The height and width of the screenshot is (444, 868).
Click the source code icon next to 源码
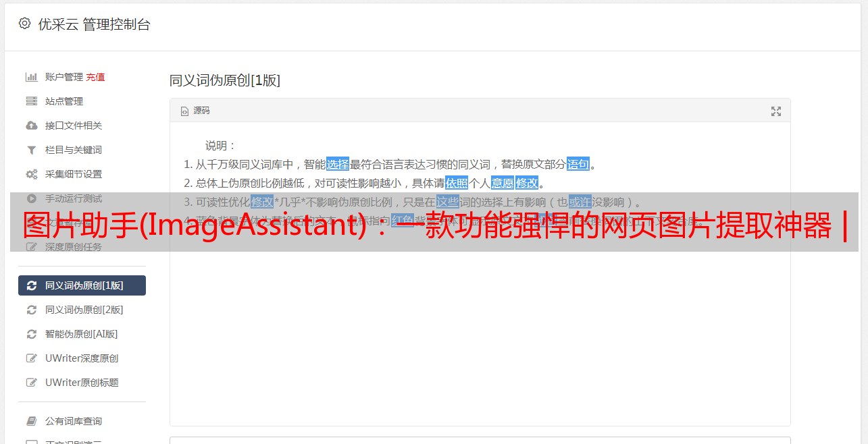[x=184, y=111]
